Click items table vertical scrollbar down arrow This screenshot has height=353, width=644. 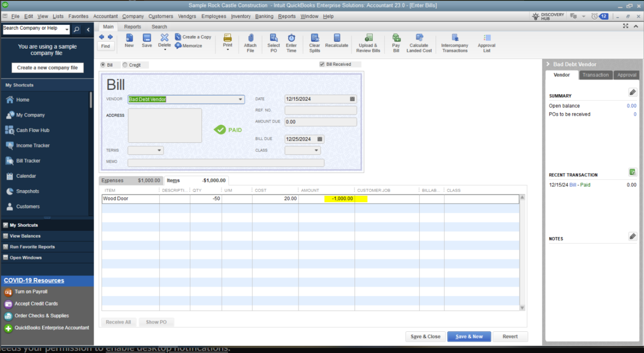point(522,308)
